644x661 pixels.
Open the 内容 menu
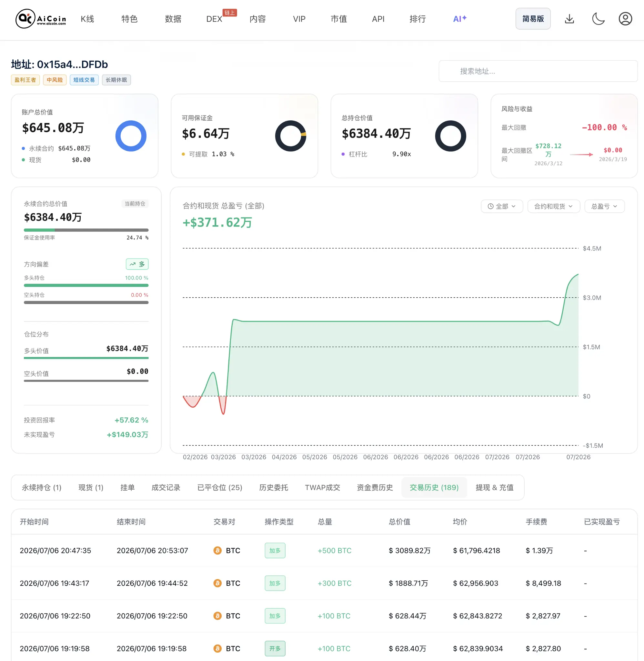tap(257, 19)
